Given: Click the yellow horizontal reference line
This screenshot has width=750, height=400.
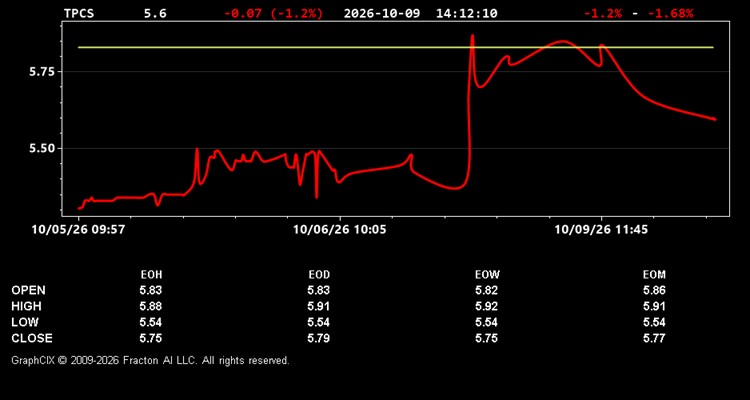Looking at the screenshot, I should tap(396, 47).
